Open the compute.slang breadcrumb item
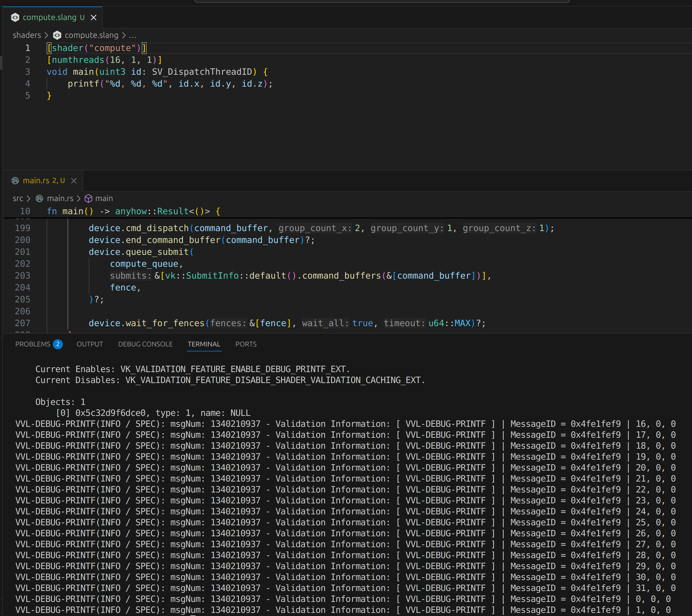Viewport: 692px width, 616px height. 91,35
